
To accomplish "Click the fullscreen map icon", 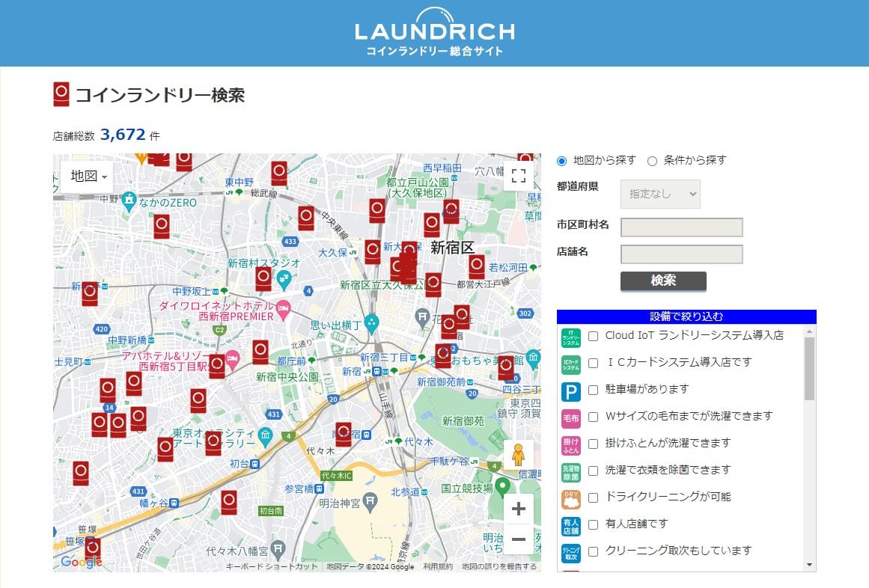I will [x=519, y=175].
